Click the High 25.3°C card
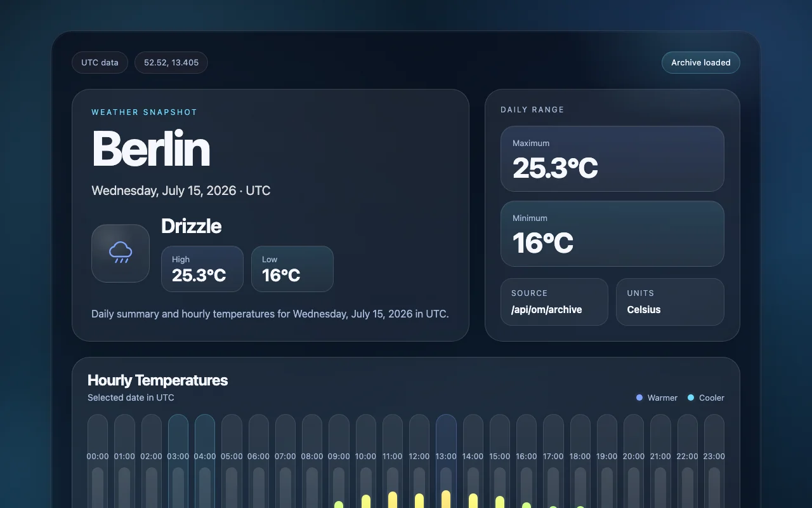This screenshot has height=508, width=812. point(202,269)
